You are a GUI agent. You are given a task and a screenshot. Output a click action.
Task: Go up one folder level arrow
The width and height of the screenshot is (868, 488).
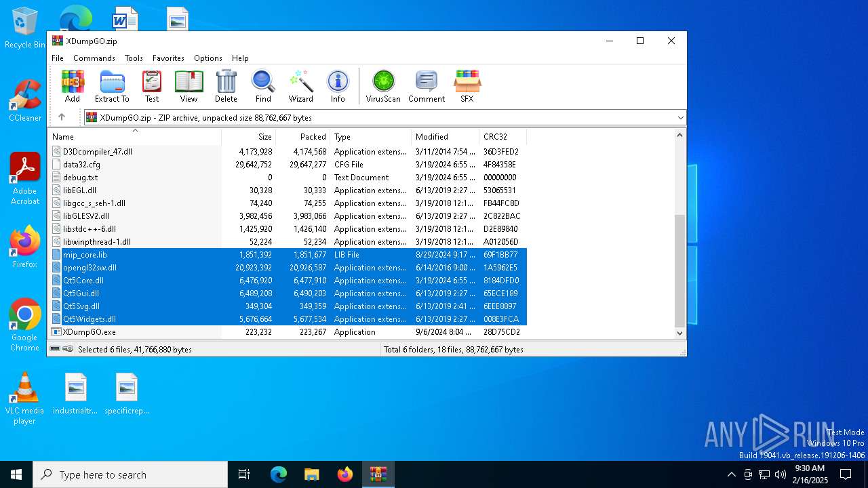pyautogui.click(x=62, y=117)
